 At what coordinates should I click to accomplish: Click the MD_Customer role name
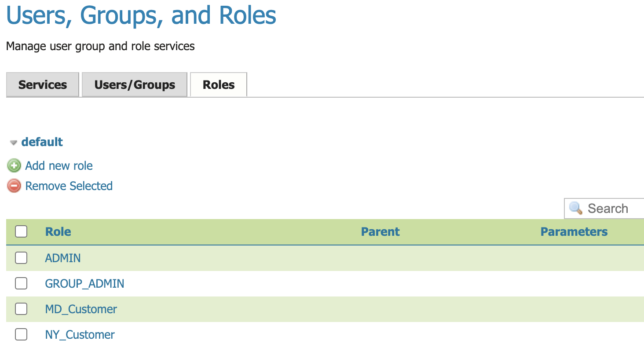click(x=80, y=309)
